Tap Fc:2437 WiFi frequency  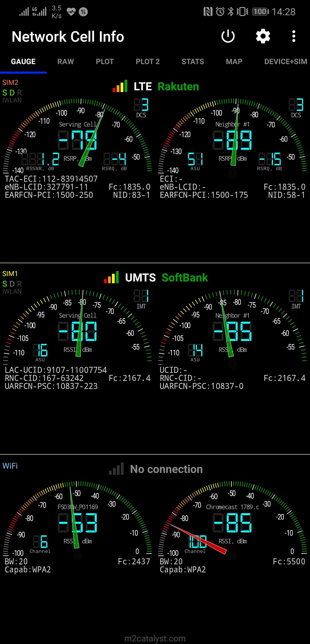tap(134, 561)
